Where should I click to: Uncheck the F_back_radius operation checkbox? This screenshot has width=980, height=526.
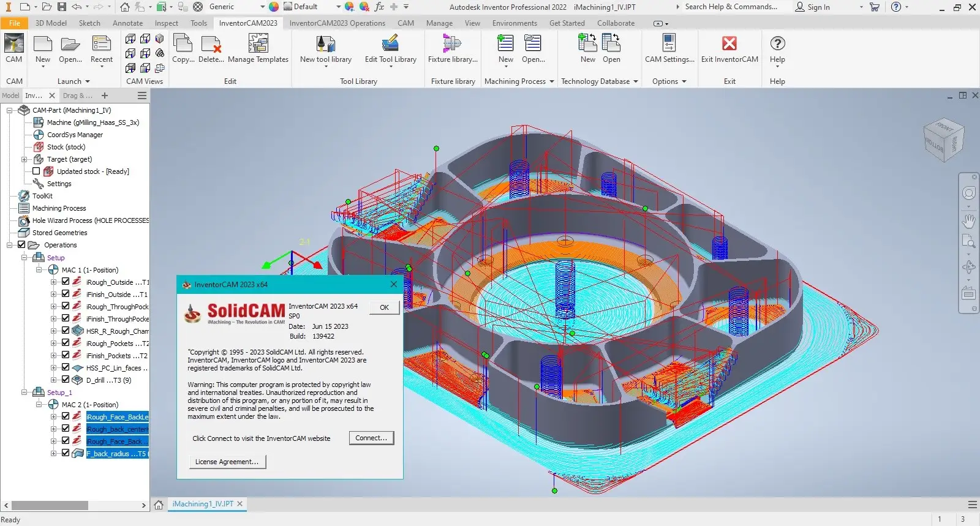(x=66, y=453)
